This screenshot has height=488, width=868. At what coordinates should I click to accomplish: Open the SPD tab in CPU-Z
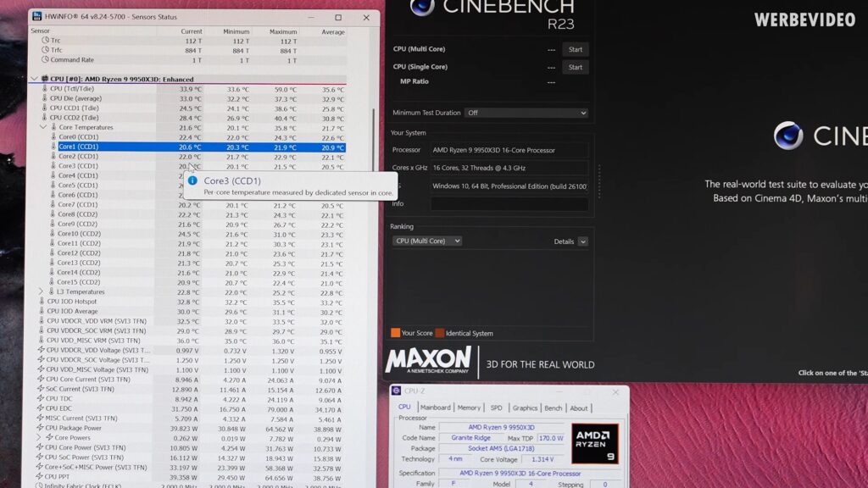click(497, 408)
